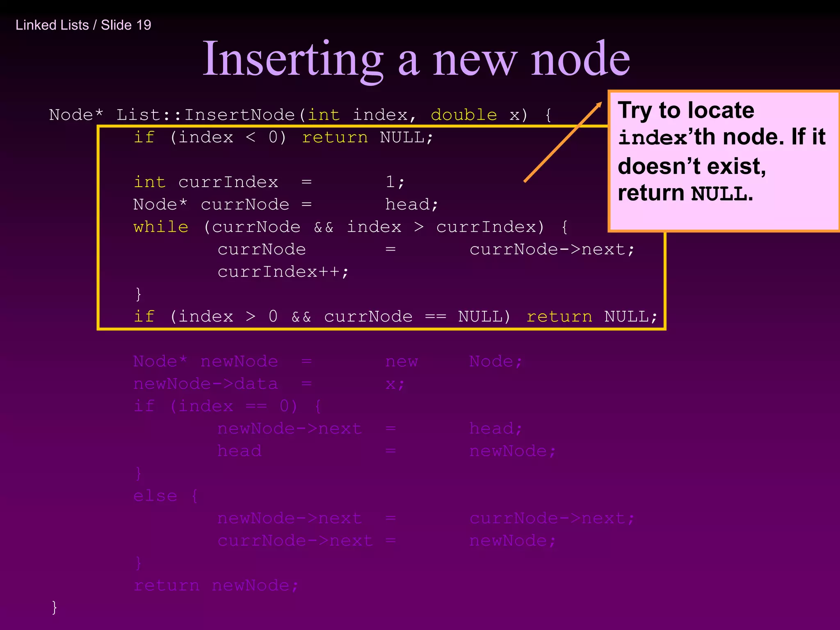The height and width of the screenshot is (630, 840).
Task: Click the 'Linked Lists / Slide 19' header
Action: click(83, 25)
